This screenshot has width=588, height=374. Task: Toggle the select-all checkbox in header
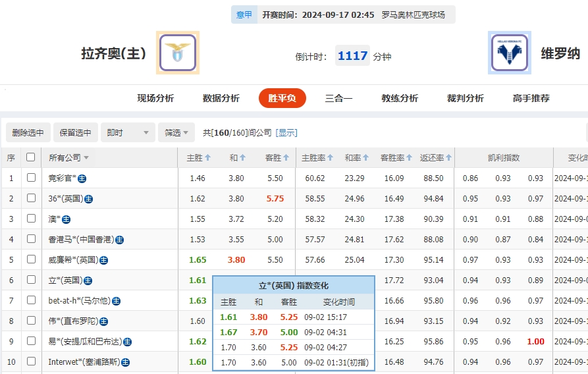pos(30,157)
